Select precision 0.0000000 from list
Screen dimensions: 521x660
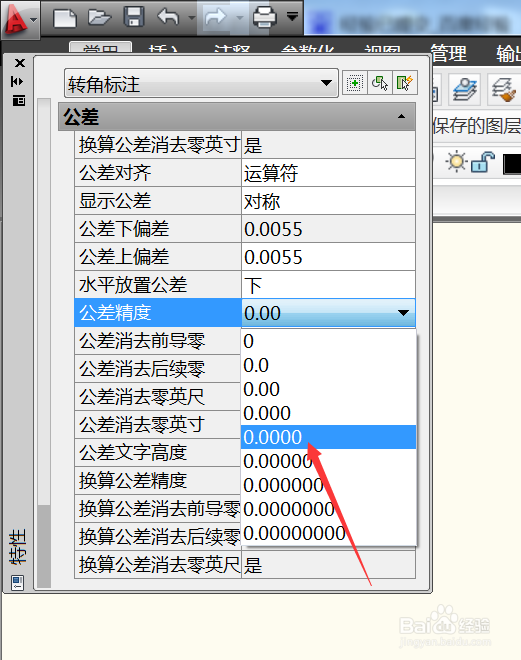329,509
